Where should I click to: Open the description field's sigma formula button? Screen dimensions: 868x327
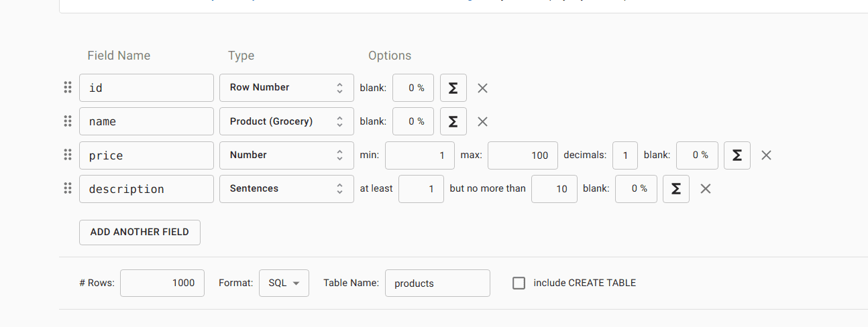[675, 189]
